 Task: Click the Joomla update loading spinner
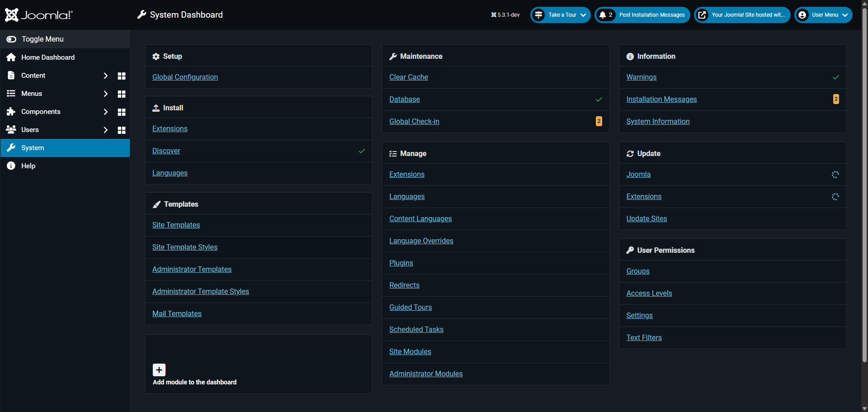coord(835,175)
